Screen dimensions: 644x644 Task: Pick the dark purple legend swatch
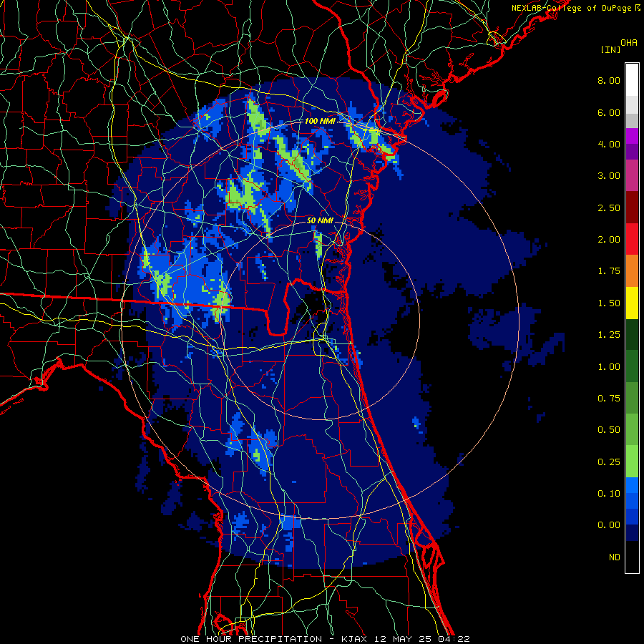click(x=632, y=152)
